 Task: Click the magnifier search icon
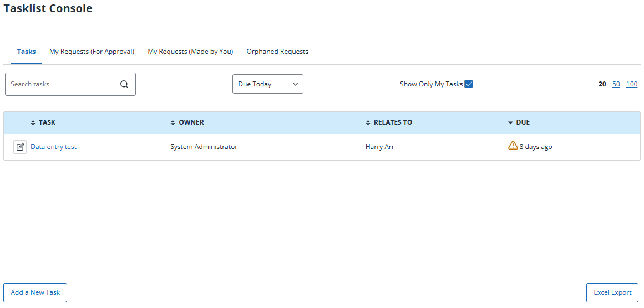pyautogui.click(x=124, y=84)
